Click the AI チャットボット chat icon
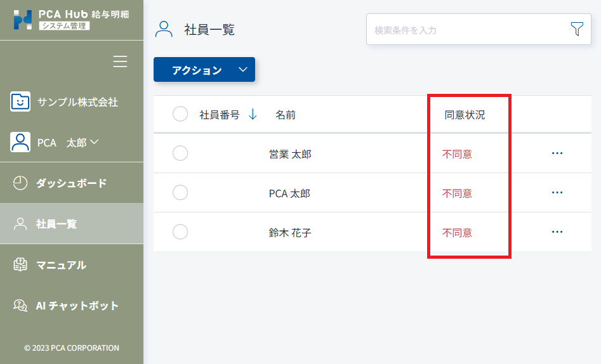The width and height of the screenshot is (601, 364). click(x=20, y=306)
